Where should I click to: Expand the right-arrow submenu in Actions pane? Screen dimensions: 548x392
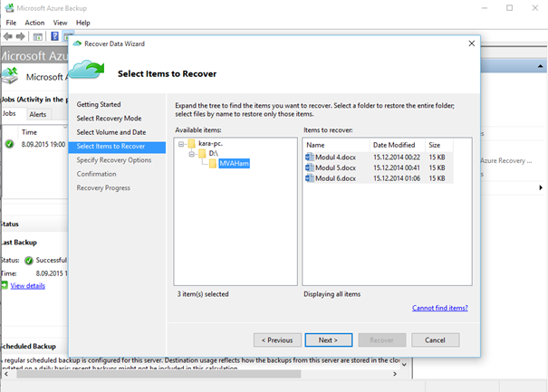tap(541, 187)
